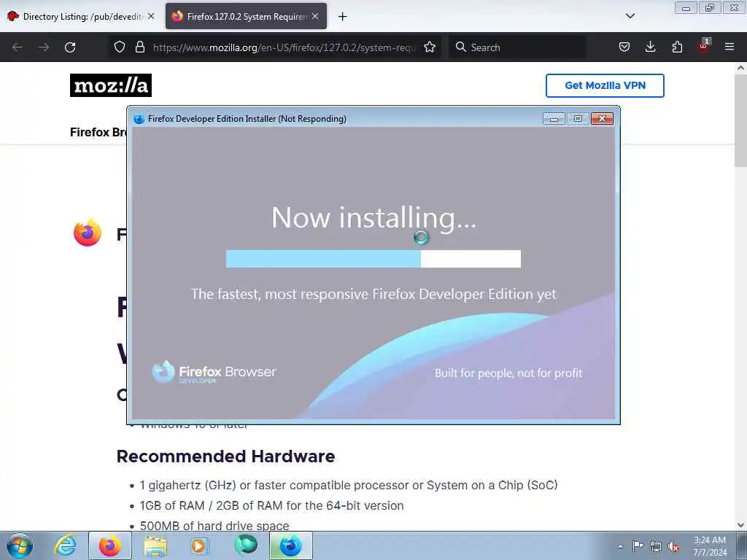
Task: Click the 1 gigahertz processor requirement line
Action: 348,485
